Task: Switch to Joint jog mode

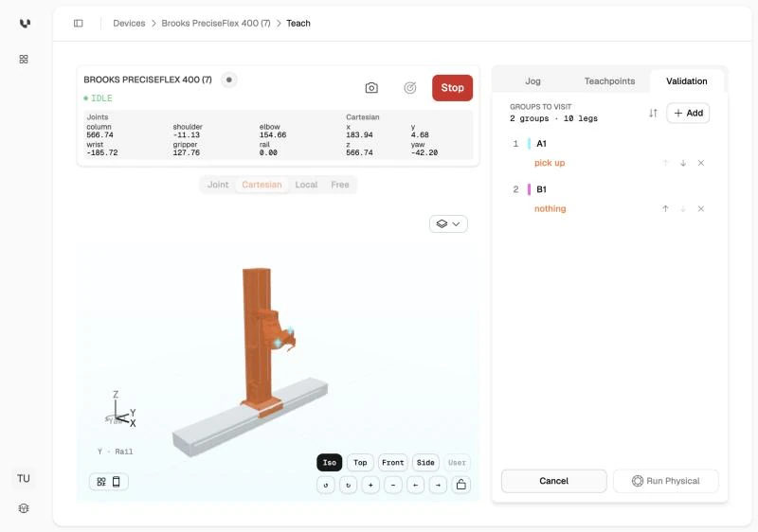Action: pyautogui.click(x=218, y=185)
